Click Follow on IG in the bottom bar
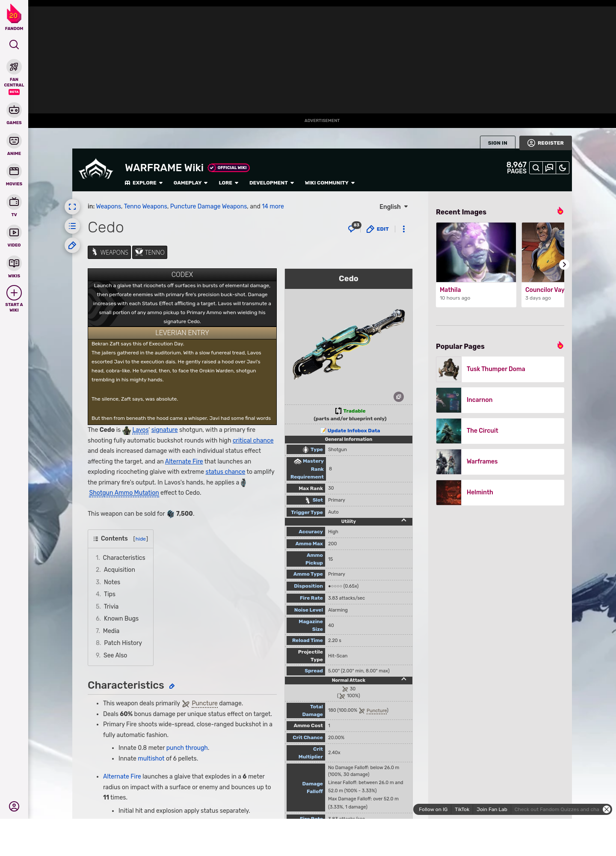Screen dimensions: 616x856 click(x=433, y=809)
